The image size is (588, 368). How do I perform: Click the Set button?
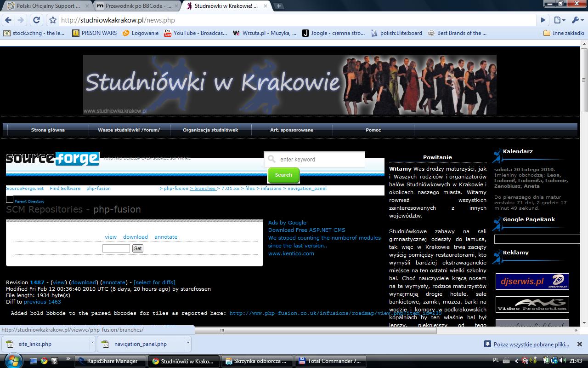[137, 248]
